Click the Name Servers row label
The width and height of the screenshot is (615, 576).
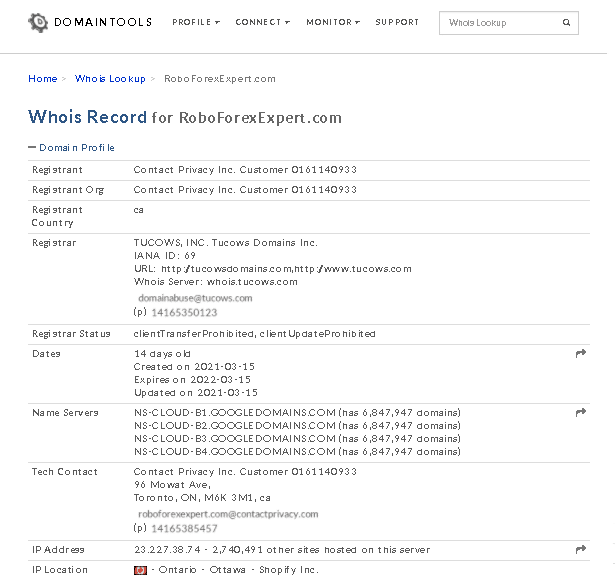coord(65,412)
